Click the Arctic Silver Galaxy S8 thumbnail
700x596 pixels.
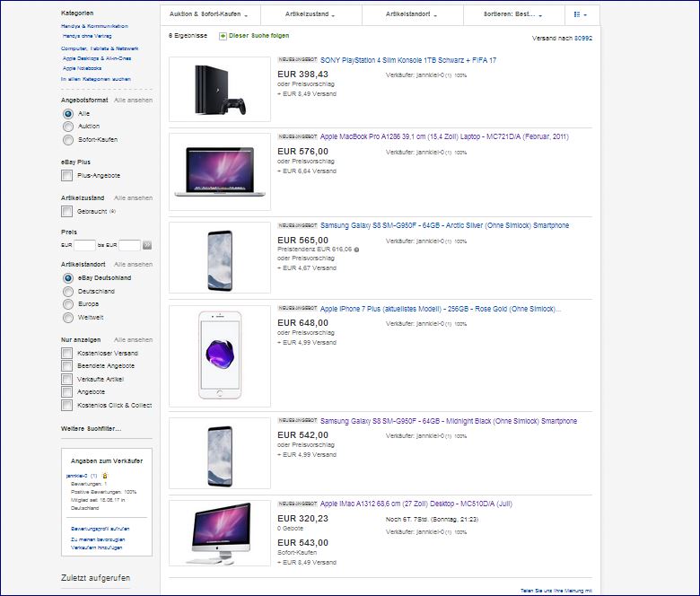(x=220, y=258)
